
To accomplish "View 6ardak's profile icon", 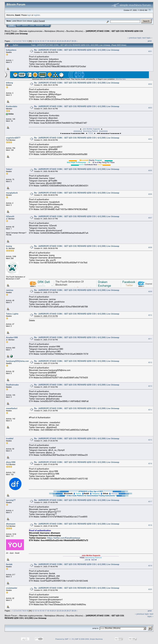I will [x=8, y=583].
